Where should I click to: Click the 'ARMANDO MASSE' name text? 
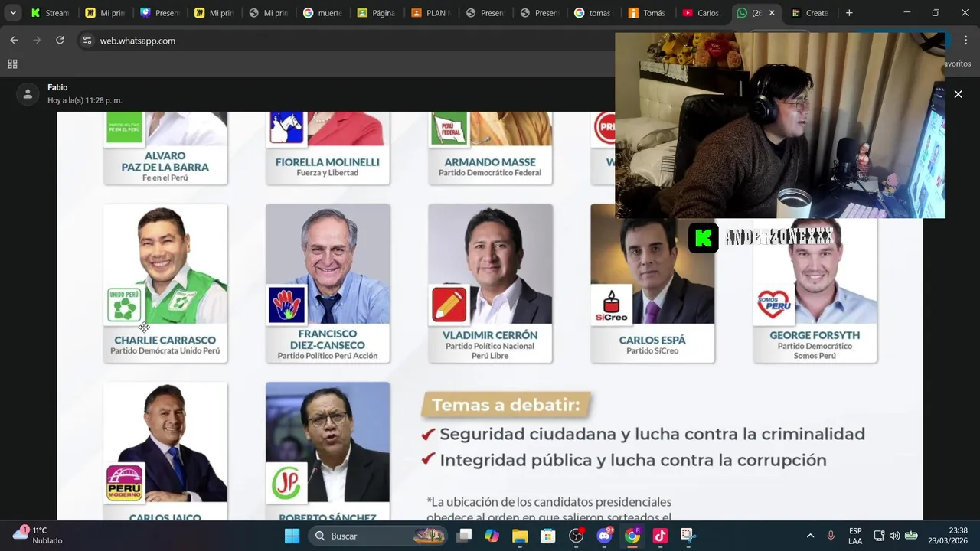[490, 162]
